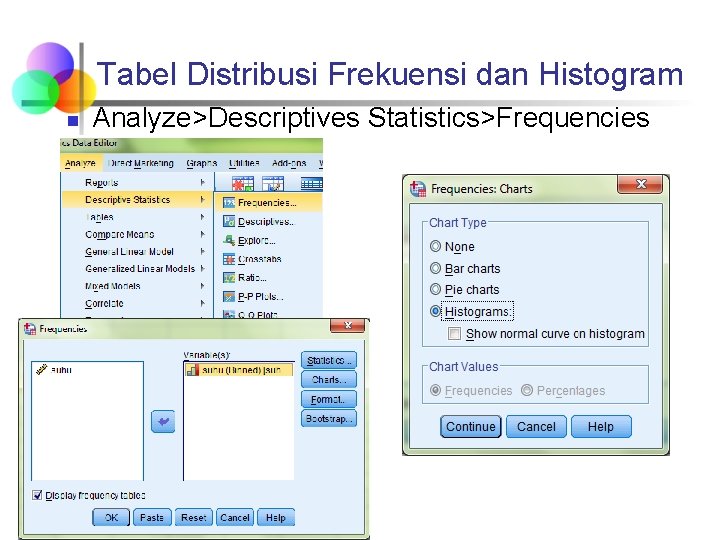Click the Frequencies: Charts title icon

click(418, 189)
